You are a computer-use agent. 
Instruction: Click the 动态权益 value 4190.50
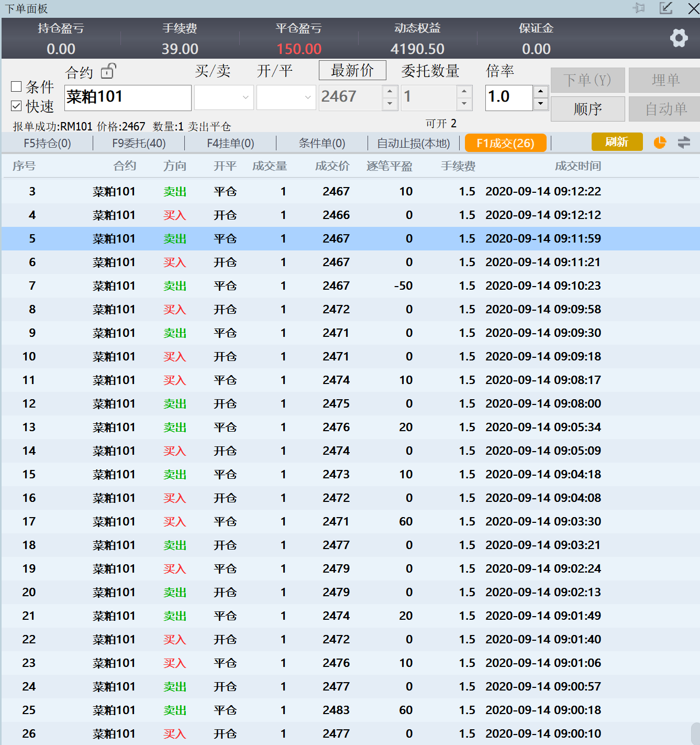point(417,49)
